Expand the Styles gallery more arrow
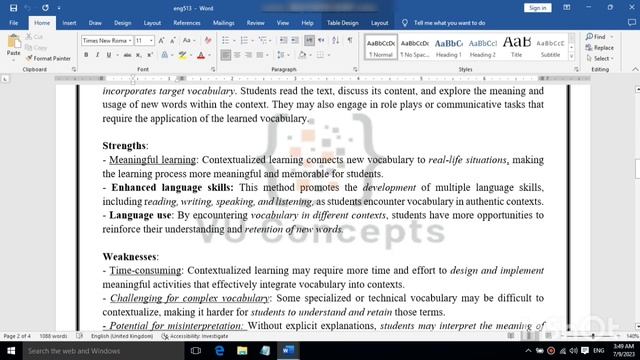 (572, 57)
